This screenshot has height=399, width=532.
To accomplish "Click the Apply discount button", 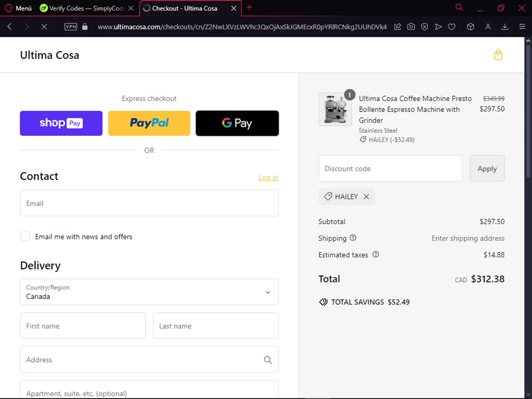I will pyautogui.click(x=487, y=168).
